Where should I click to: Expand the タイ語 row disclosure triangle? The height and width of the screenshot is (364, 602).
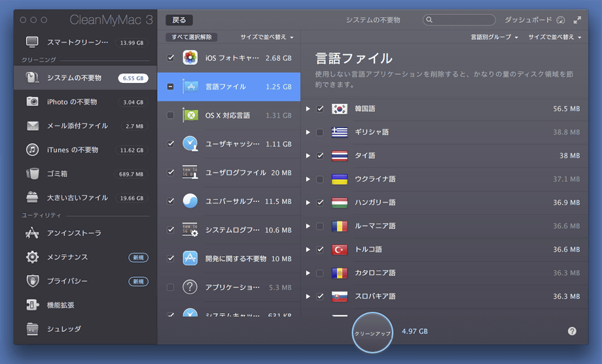click(x=308, y=156)
